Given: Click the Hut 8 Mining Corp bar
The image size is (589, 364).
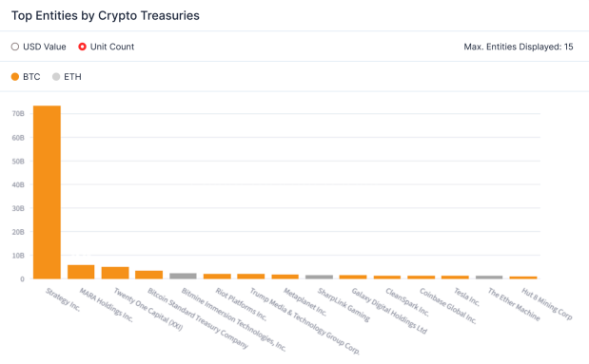Looking at the screenshot, I should tap(523, 278).
